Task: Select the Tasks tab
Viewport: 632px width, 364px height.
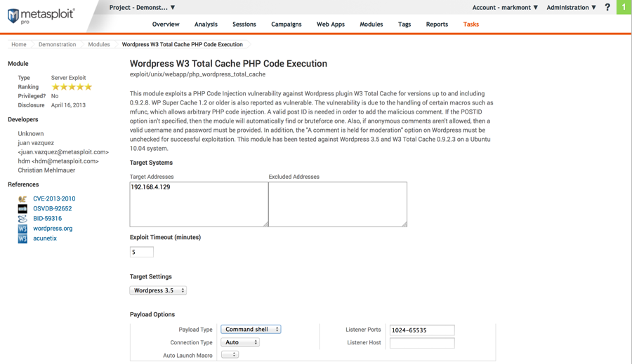Action: coord(470,24)
